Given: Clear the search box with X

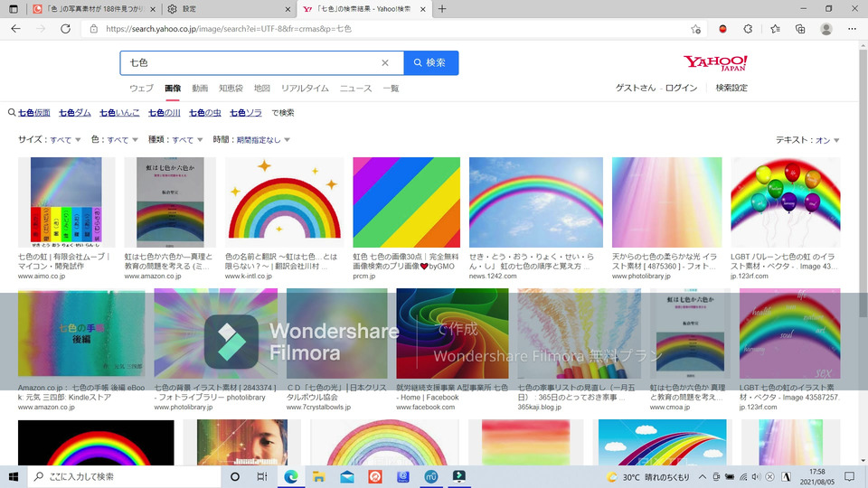Looking at the screenshot, I should (x=385, y=62).
